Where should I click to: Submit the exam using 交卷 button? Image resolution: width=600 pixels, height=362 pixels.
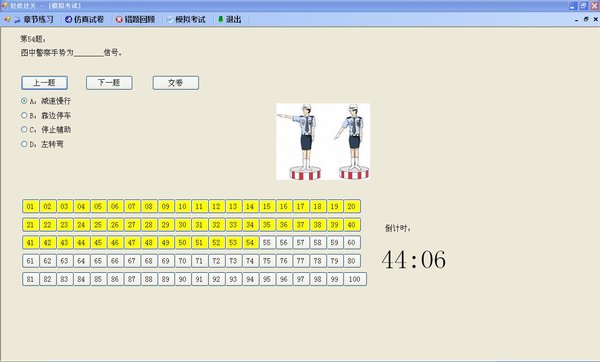click(176, 83)
